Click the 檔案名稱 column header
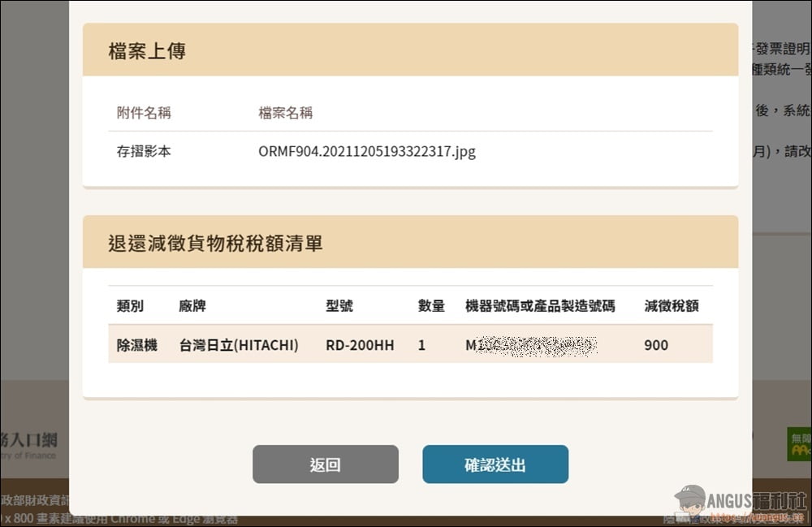 (x=285, y=113)
